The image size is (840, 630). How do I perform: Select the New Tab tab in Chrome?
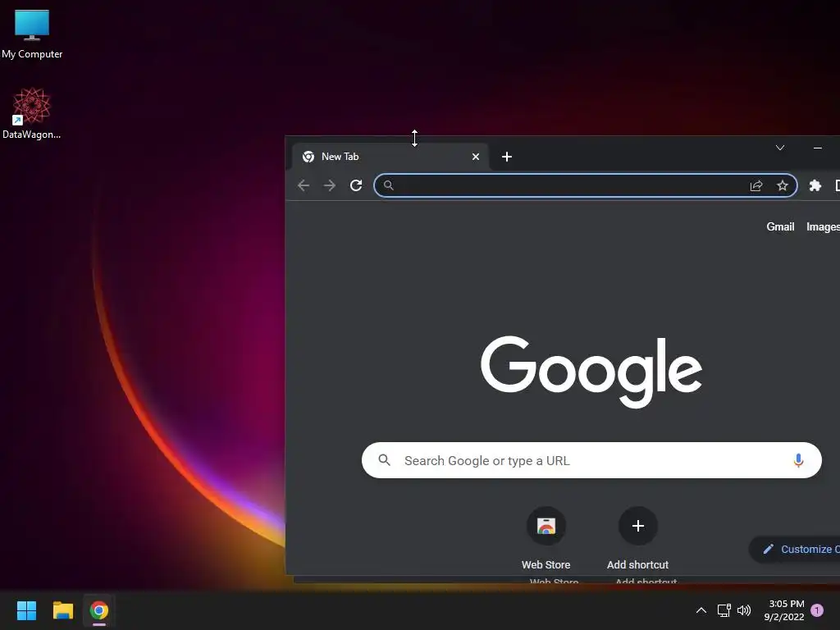[390, 157]
